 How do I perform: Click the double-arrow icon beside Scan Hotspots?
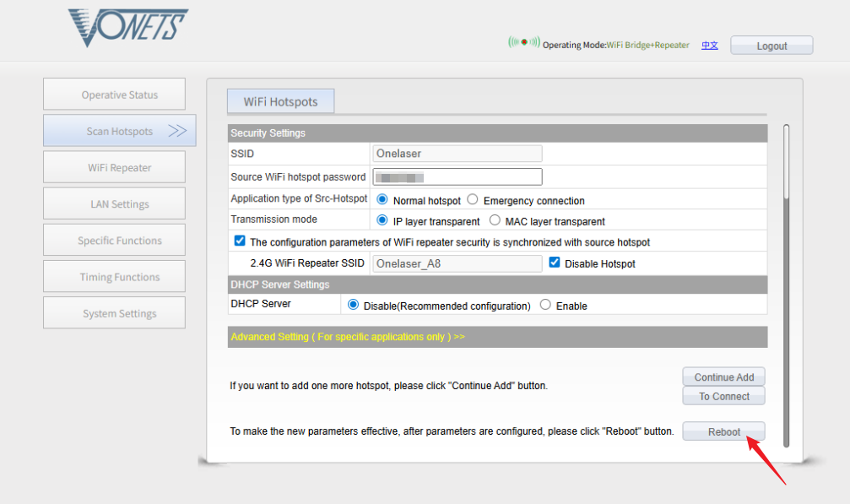coord(177,131)
